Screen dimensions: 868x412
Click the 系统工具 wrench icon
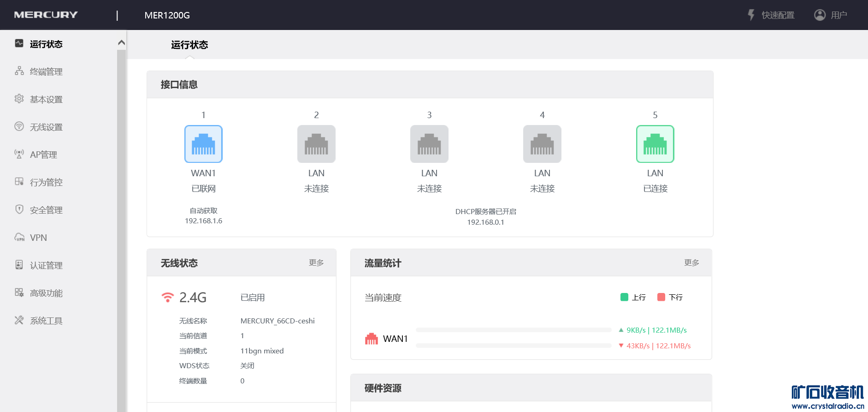19,320
